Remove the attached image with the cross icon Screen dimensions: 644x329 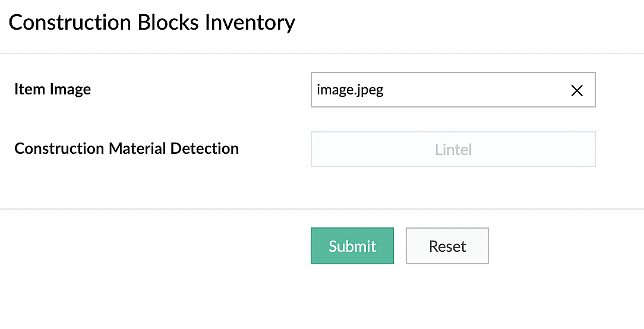pos(576,90)
